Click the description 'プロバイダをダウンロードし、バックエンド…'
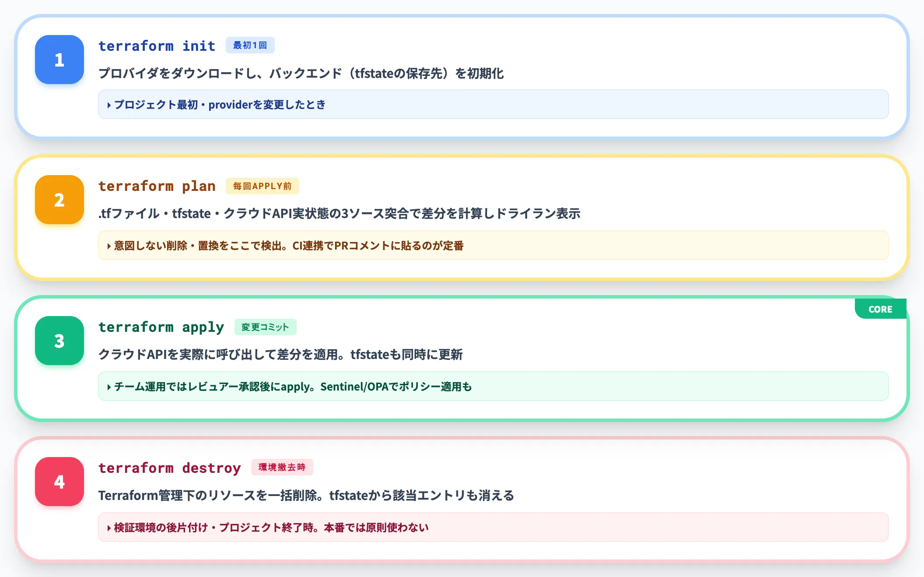Viewport: 924px width, 577px height. (x=301, y=73)
